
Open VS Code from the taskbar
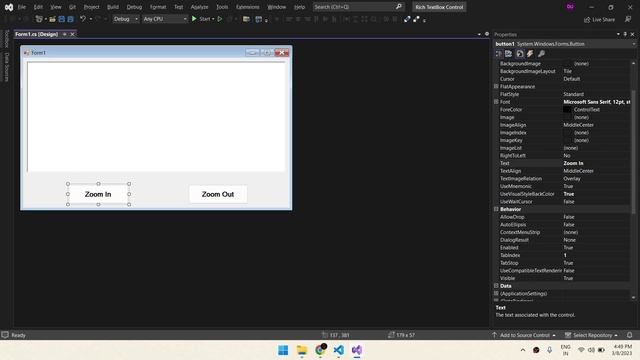click(x=338, y=350)
